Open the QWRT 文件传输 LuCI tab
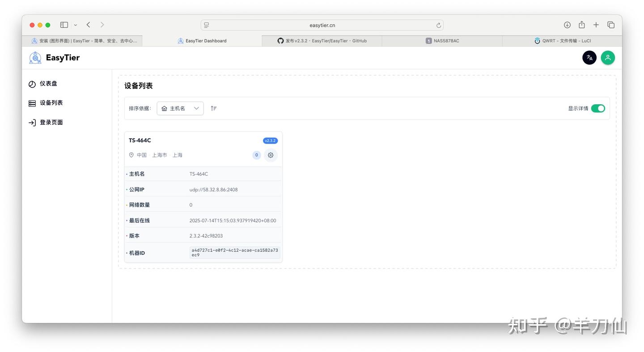644x352 pixels. point(562,41)
